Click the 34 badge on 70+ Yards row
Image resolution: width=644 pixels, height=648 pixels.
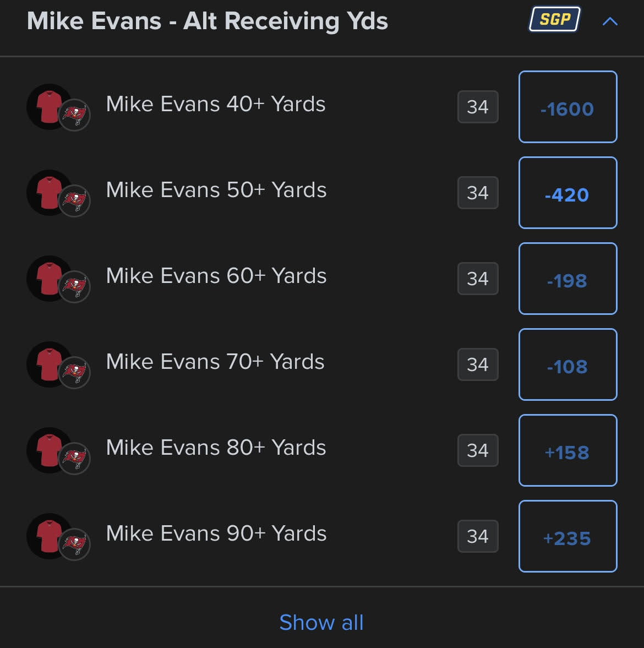pyautogui.click(x=478, y=364)
